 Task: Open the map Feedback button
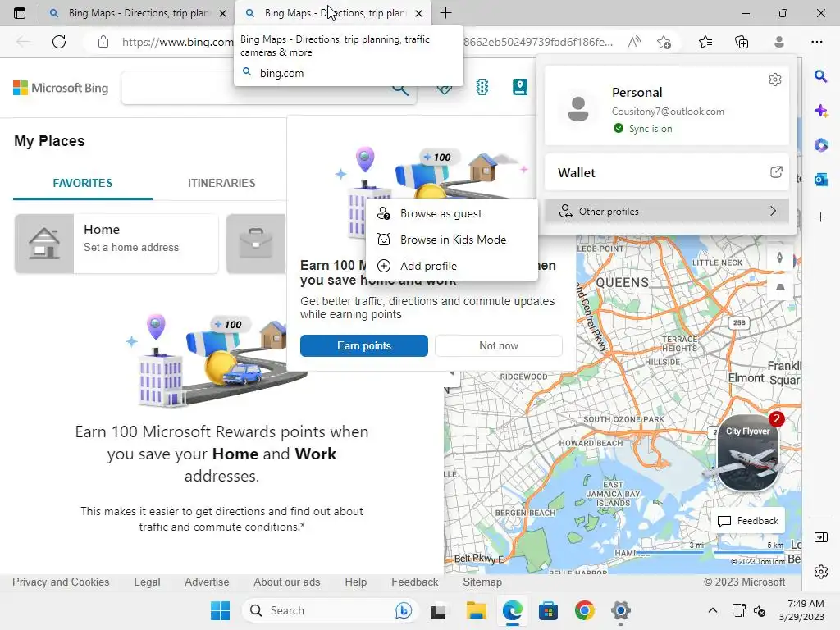click(x=748, y=521)
